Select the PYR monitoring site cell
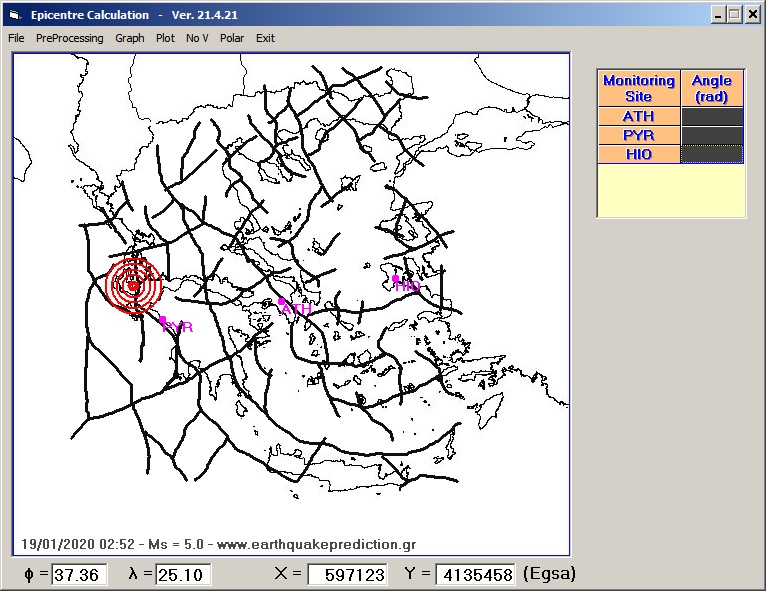The height and width of the screenshot is (591, 766). click(638, 135)
